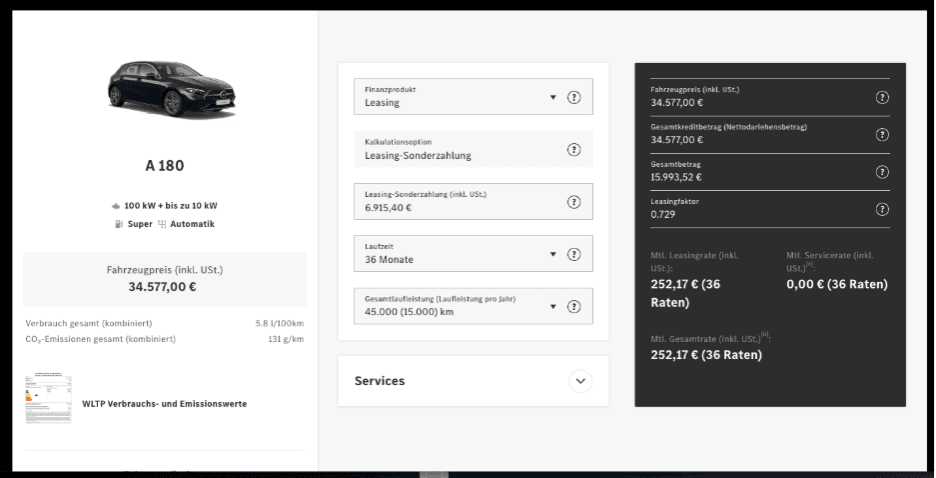Expand the Laufzeit 36 Monate dropdown
The height and width of the screenshot is (478, 936).
coord(458,254)
